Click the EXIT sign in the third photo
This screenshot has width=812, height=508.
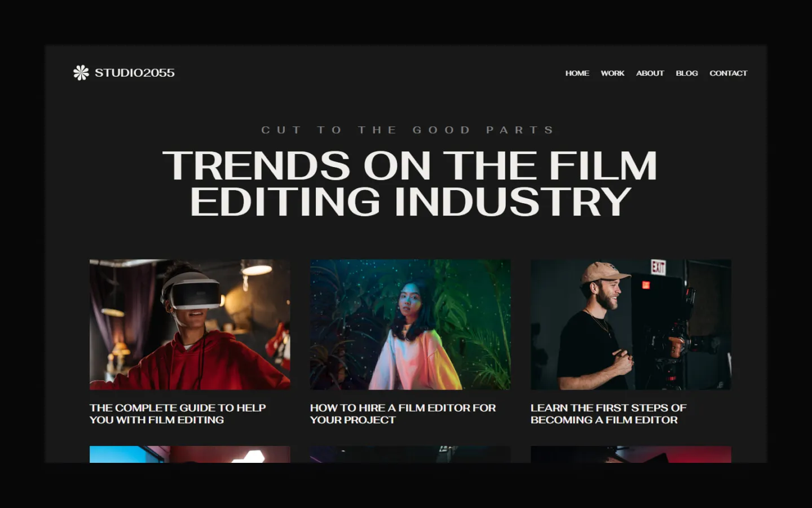click(x=658, y=267)
